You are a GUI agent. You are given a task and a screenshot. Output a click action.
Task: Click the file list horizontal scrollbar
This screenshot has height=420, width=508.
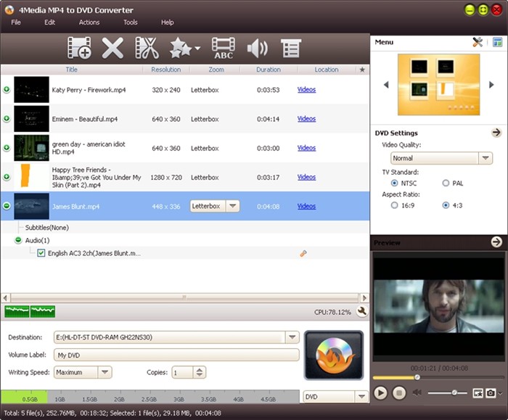(x=184, y=297)
